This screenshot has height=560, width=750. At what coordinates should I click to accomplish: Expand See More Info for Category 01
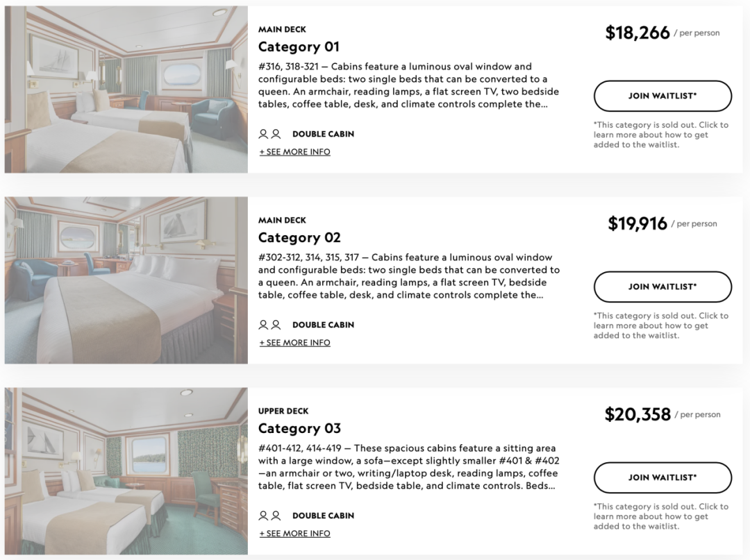click(x=294, y=152)
